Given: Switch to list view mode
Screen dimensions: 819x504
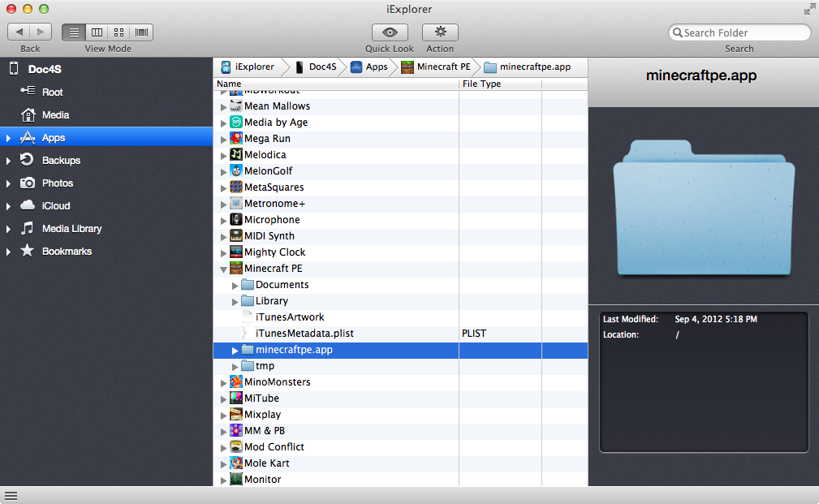Looking at the screenshot, I should click(x=74, y=32).
